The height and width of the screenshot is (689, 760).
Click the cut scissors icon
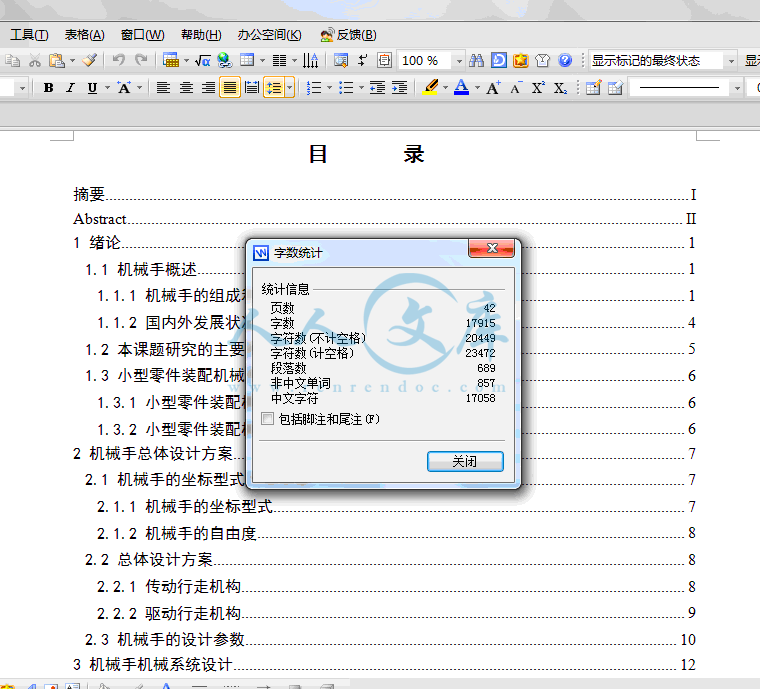point(34,61)
